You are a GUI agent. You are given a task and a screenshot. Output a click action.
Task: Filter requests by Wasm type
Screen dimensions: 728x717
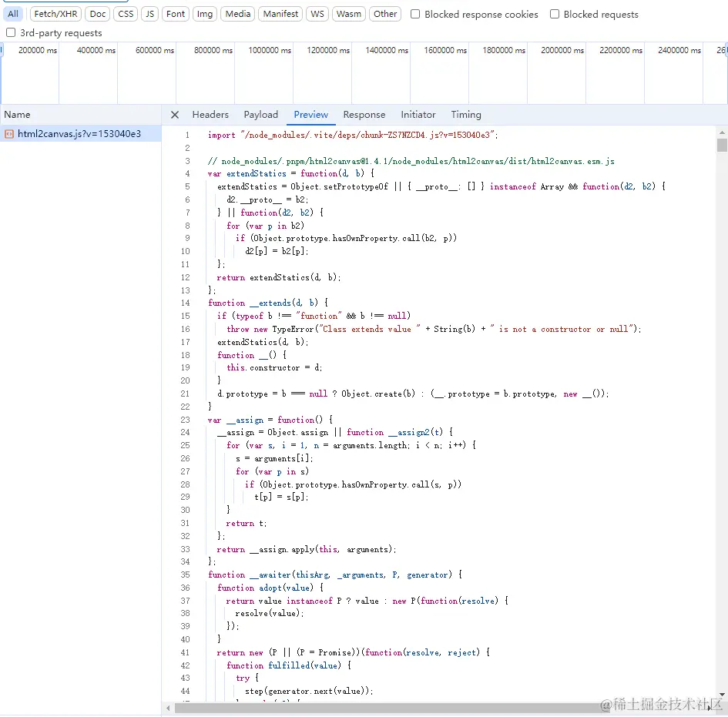pos(349,14)
